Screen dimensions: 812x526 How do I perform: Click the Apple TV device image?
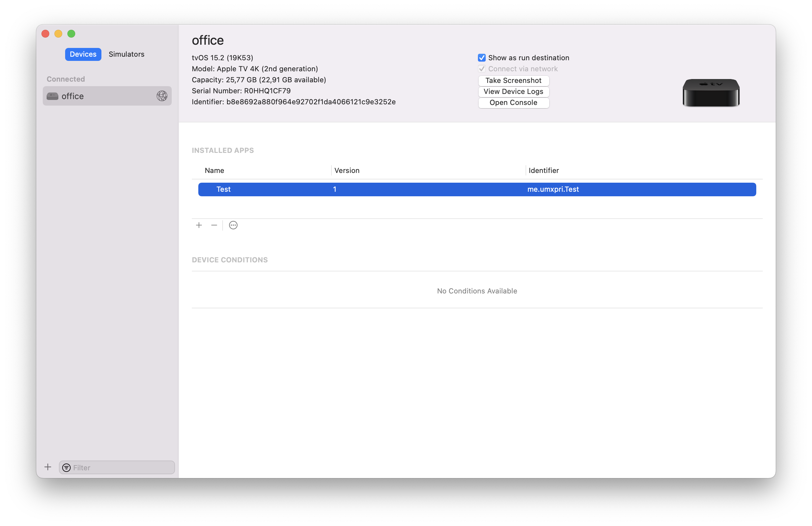coord(711,92)
